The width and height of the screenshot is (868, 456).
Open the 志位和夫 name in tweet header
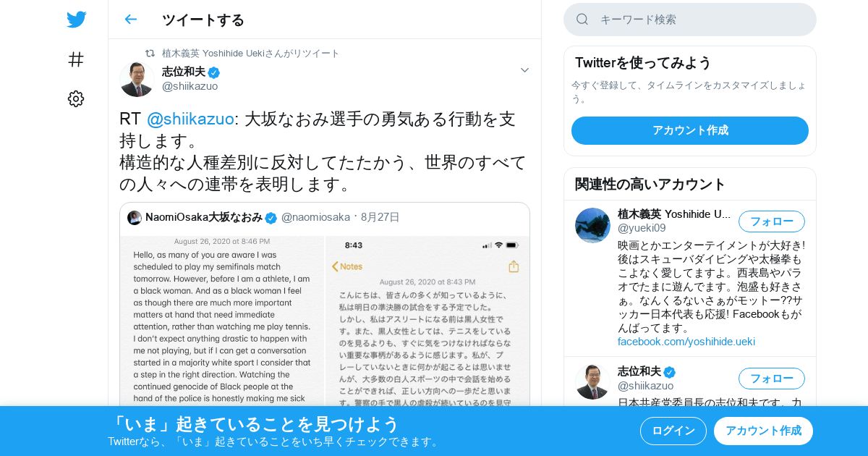(184, 72)
